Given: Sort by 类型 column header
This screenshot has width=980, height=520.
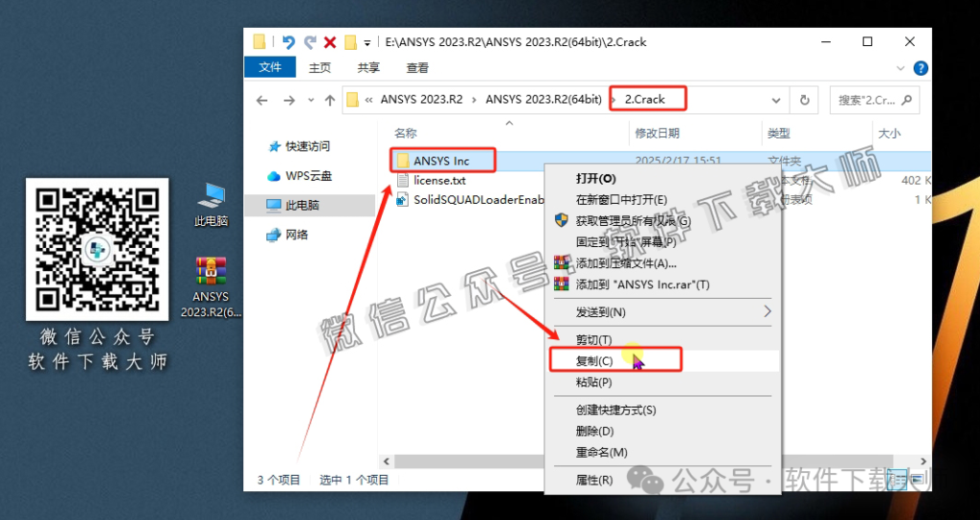Looking at the screenshot, I should point(779,133).
